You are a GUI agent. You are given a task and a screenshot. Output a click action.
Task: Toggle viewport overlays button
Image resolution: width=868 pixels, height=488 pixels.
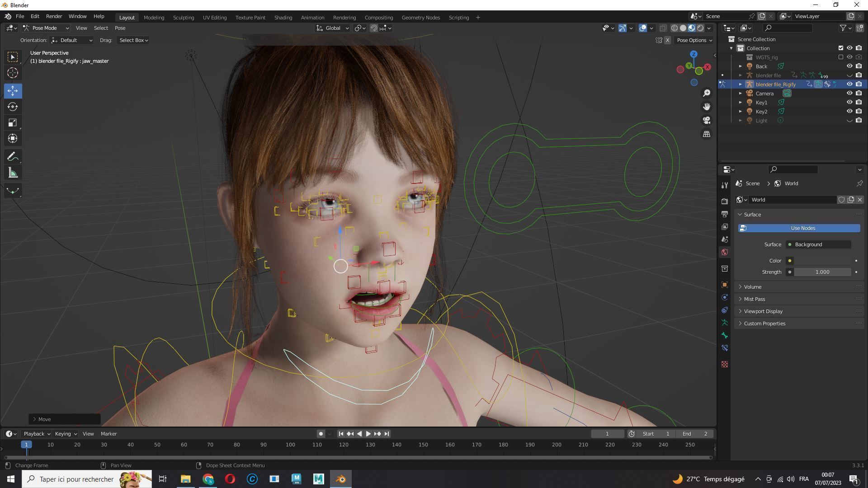pos(643,28)
